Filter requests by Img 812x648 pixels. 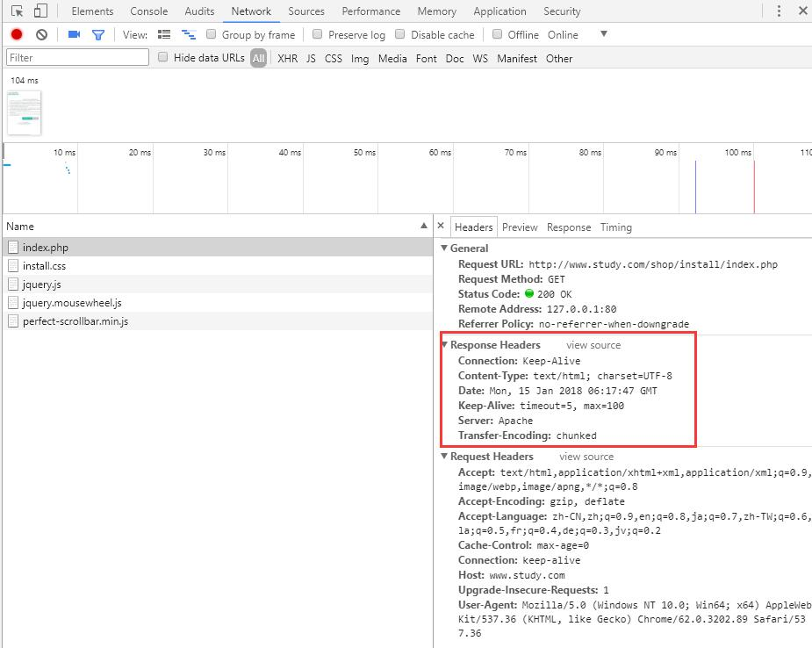(x=360, y=59)
